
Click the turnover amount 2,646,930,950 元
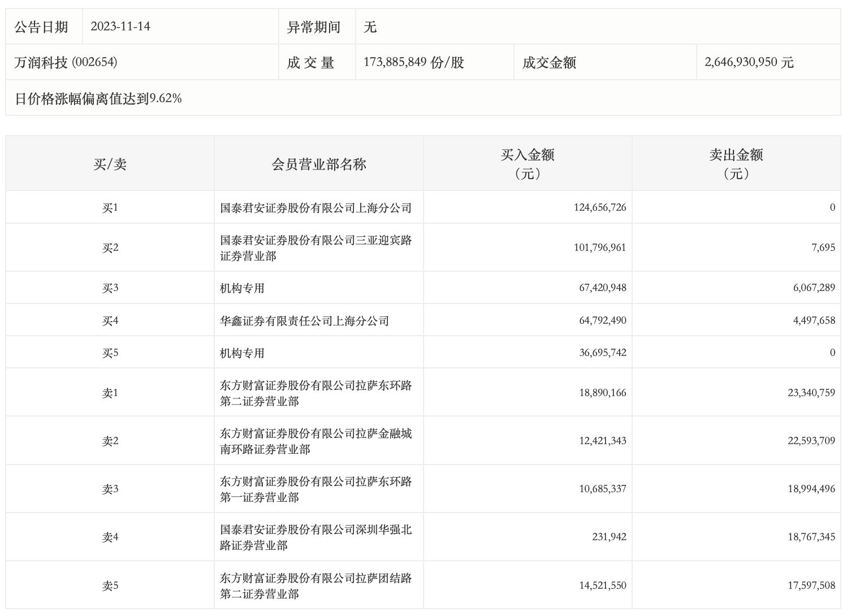(x=749, y=62)
